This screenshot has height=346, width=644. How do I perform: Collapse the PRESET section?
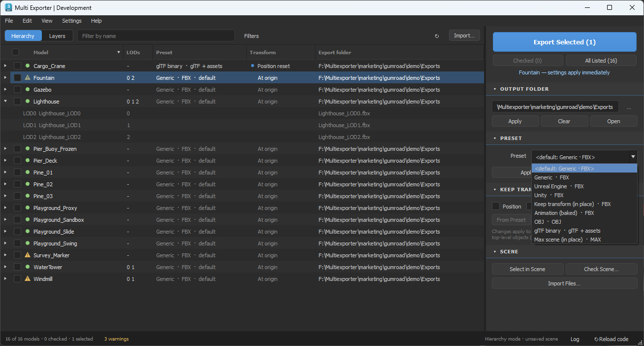[x=494, y=138]
